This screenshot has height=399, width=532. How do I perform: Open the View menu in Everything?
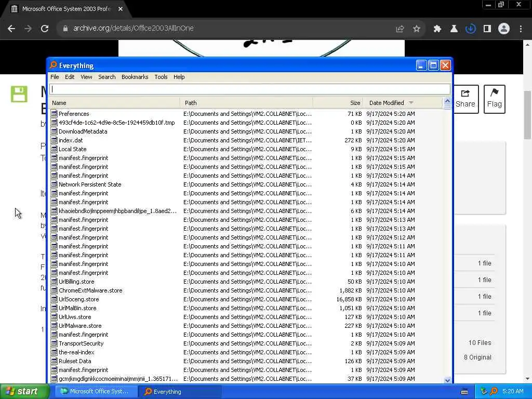point(86,77)
